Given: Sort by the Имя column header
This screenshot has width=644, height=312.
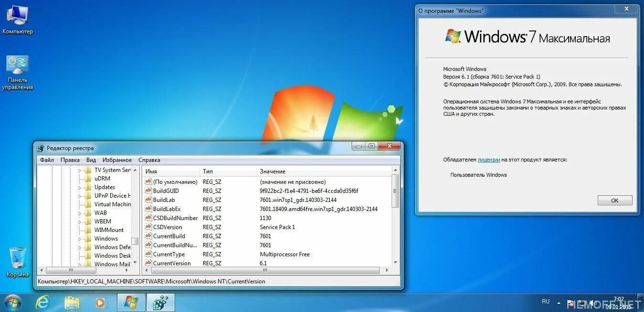Looking at the screenshot, I should point(171,171).
